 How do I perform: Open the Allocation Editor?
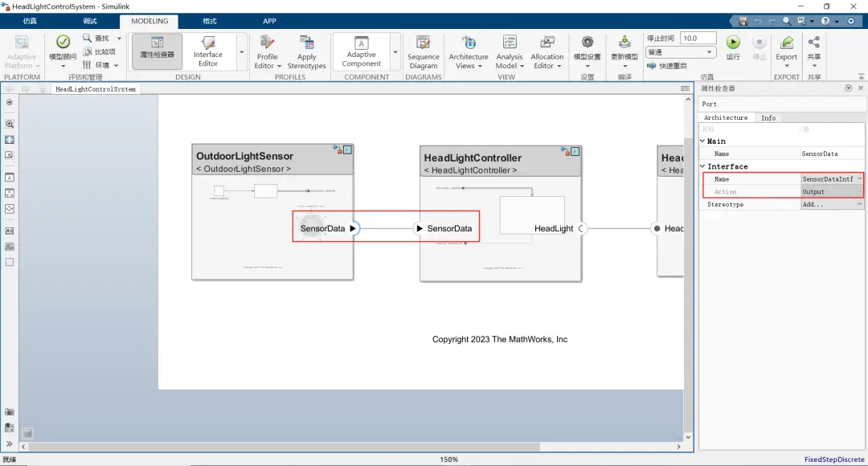pos(547,53)
